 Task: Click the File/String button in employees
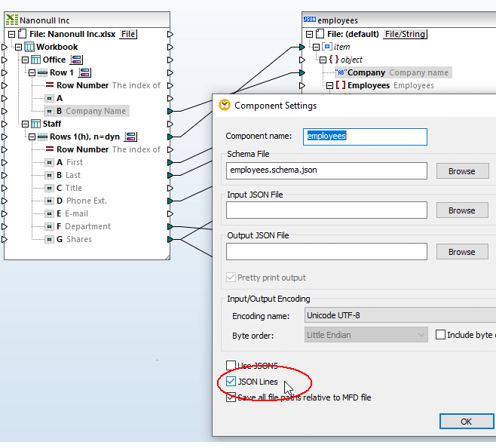click(405, 34)
